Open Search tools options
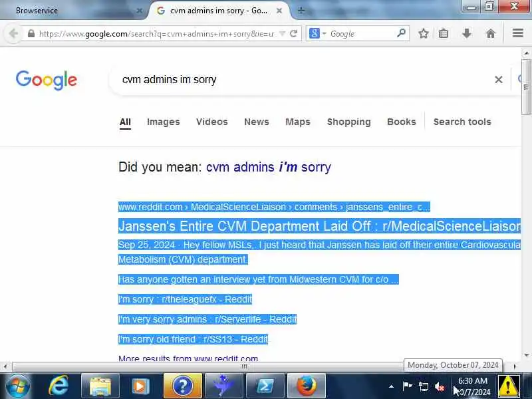The image size is (532, 399). (x=462, y=122)
